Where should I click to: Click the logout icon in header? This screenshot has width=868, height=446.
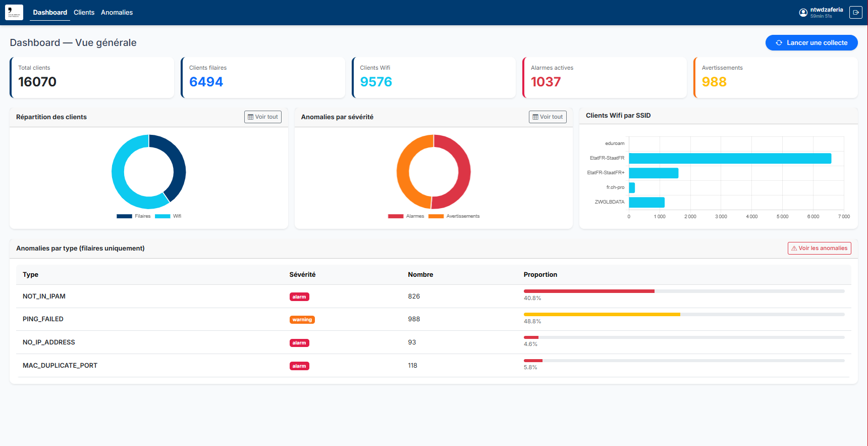(x=856, y=13)
